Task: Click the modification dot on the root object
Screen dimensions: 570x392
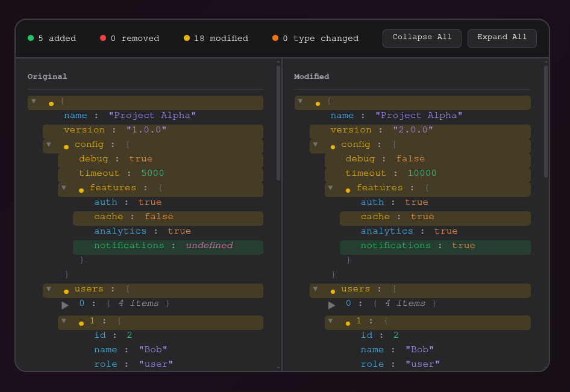Action: pos(51,103)
